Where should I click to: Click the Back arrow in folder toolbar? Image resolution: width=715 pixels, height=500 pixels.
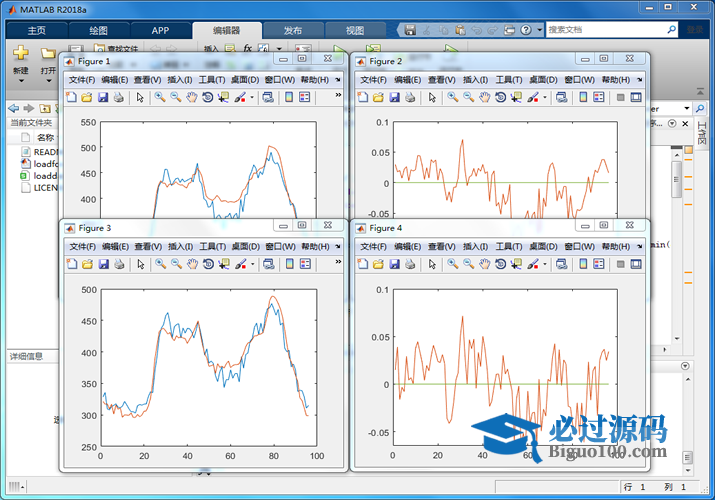[14, 108]
